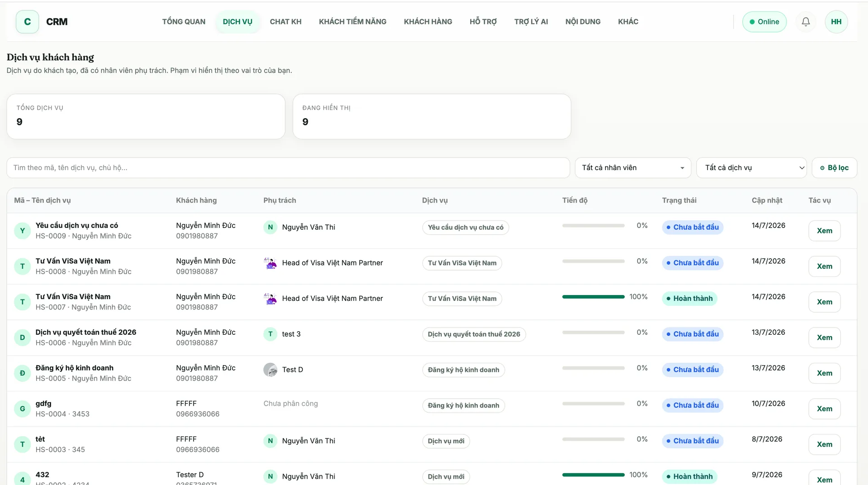Click the Y avatar for HS-0009 service
This screenshot has width=868, height=485.
22,231
